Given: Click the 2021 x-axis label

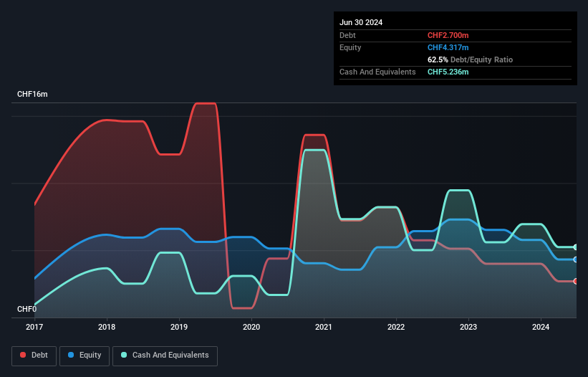Looking at the screenshot, I should point(324,327).
